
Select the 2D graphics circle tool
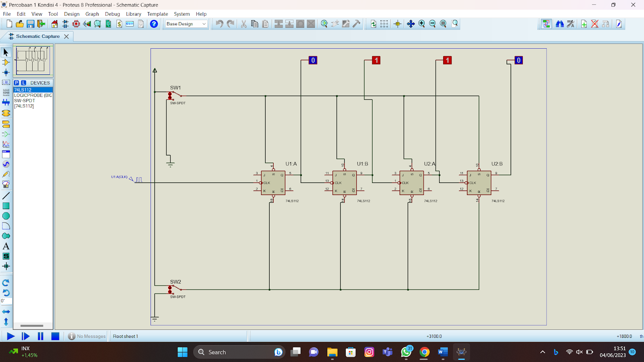pyautogui.click(x=6, y=216)
